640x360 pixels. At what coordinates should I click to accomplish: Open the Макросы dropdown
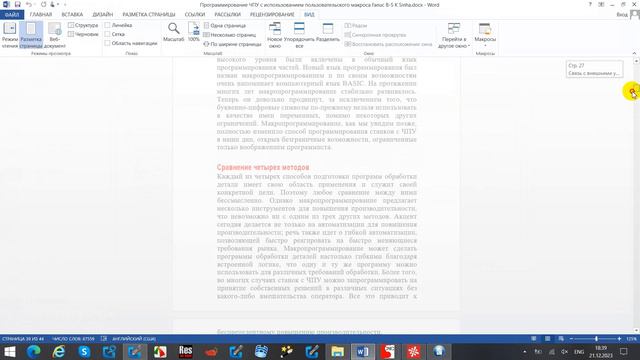coord(485,35)
